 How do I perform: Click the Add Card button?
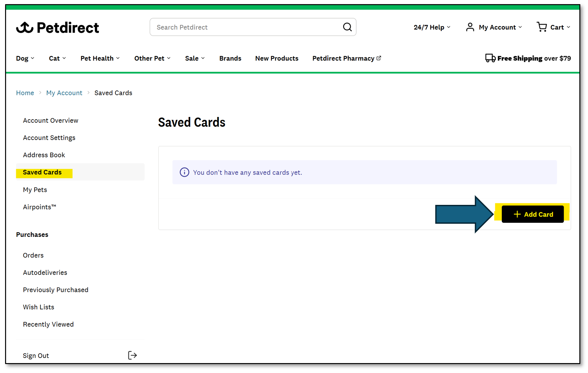(532, 214)
